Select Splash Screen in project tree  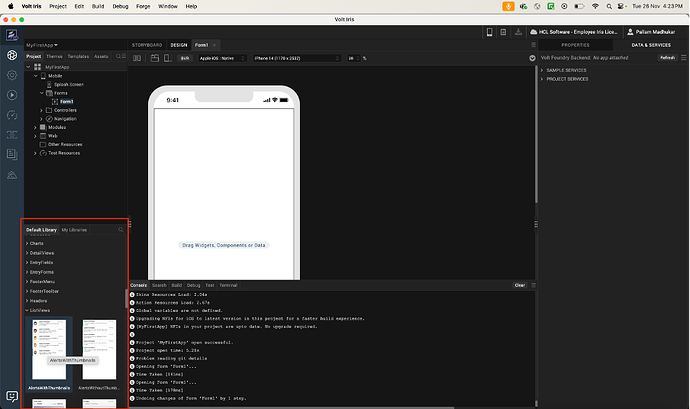point(69,85)
